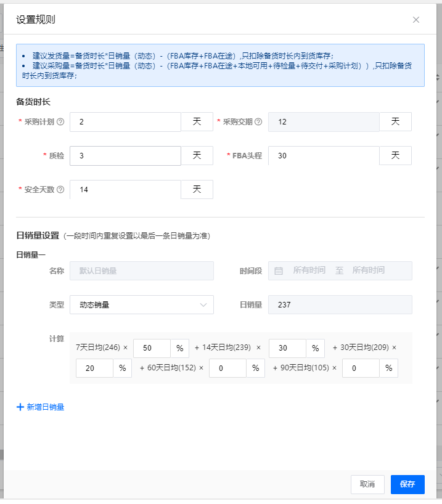Click the 时间段 label
Image resolution: width=442 pixels, height=504 pixels.
[x=251, y=271]
